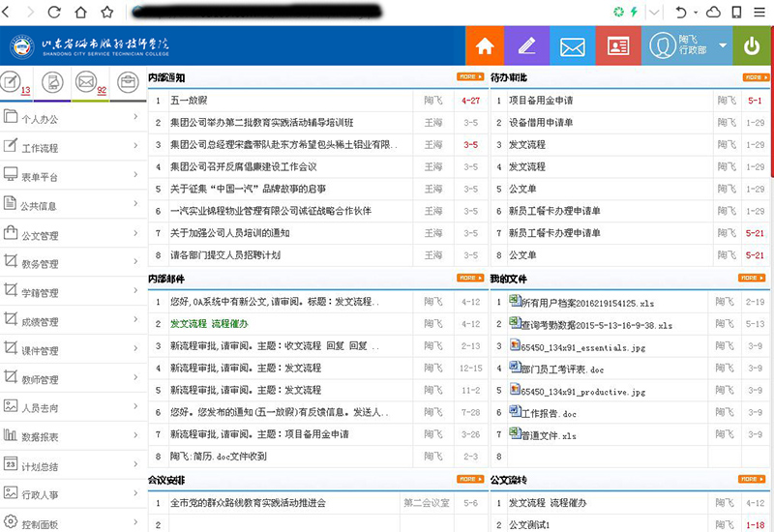Open 教师管理 in the sidebar

(74, 379)
